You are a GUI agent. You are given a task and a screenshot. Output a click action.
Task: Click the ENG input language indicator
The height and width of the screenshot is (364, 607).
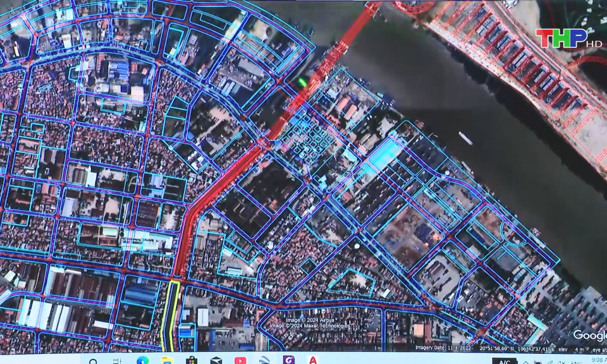[577, 362]
